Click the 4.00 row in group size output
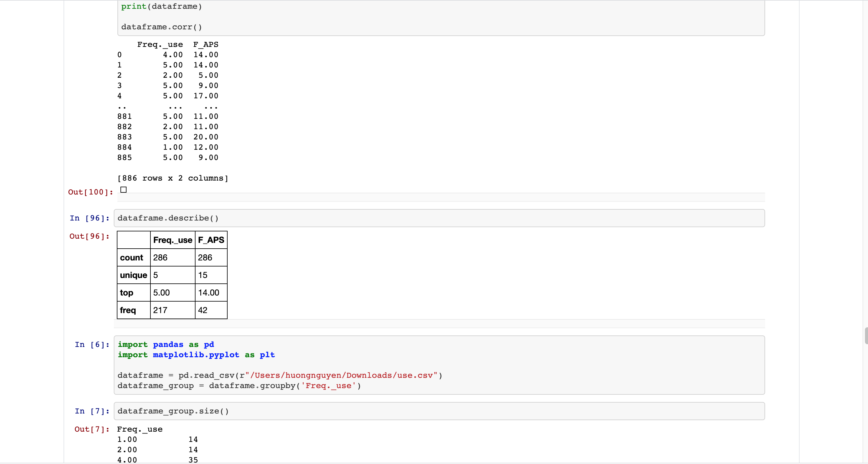 pos(157,460)
